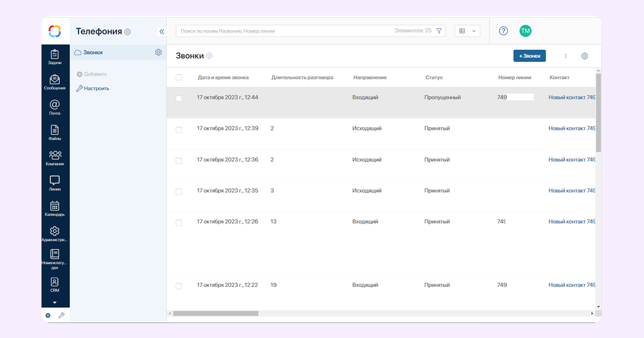Click duration value 19 in 12:22 row
The image size is (644, 338).
[273, 285]
